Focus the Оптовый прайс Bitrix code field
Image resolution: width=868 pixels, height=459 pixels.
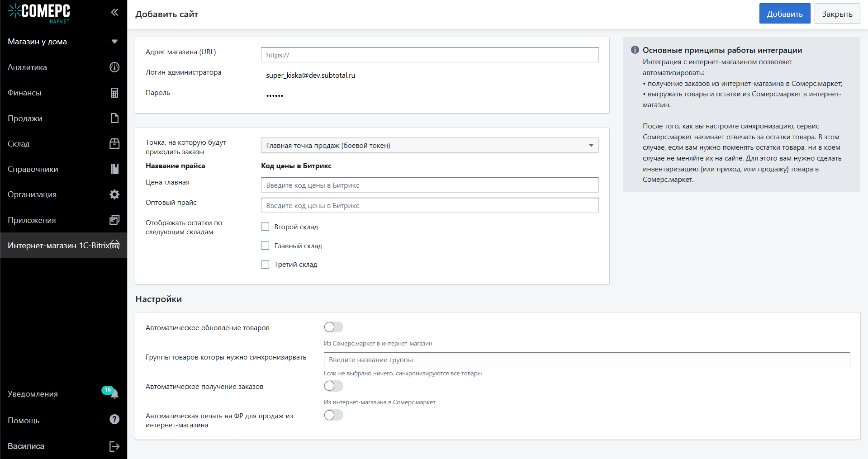430,205
